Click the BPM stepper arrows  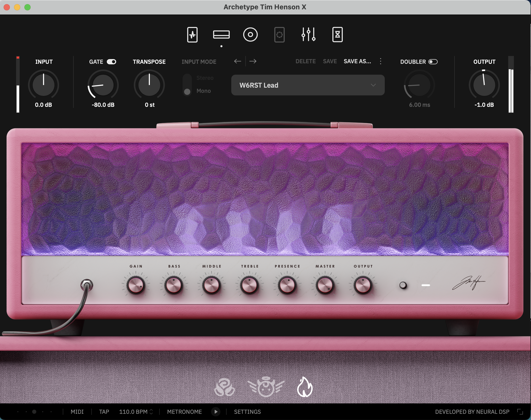tap(151, 412)
